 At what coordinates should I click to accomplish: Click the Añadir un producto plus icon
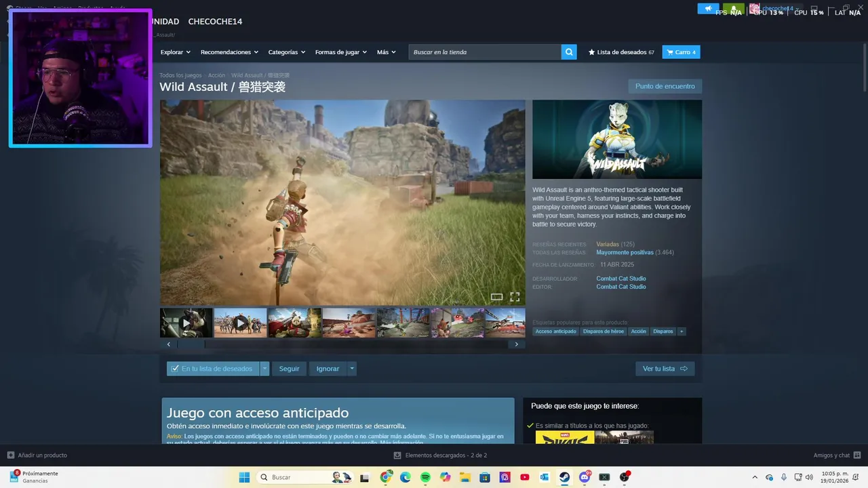click(x=10, y=455)
